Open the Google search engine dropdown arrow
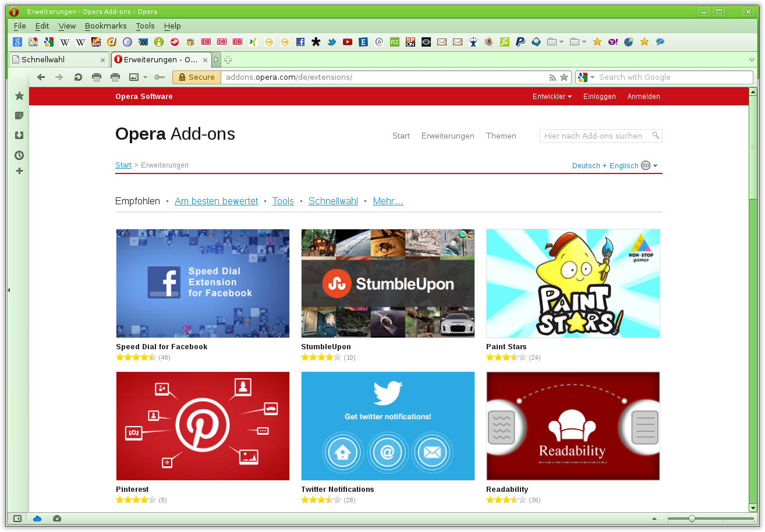 592,77
